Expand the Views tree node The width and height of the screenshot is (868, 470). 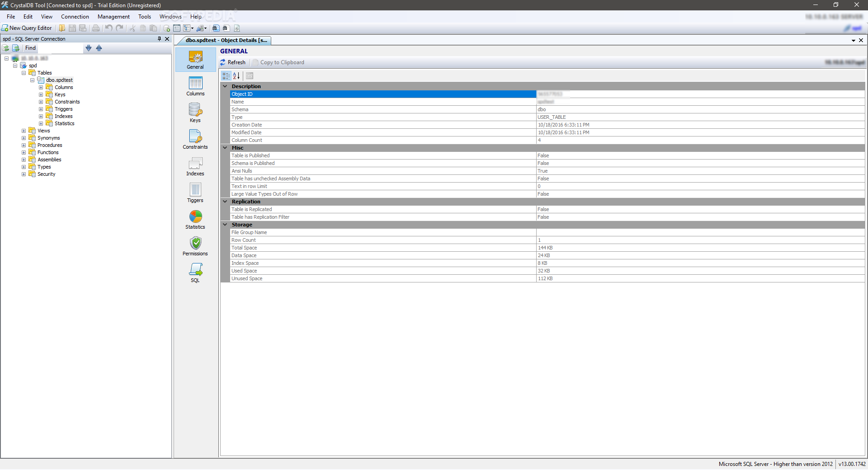click(24, 131)
